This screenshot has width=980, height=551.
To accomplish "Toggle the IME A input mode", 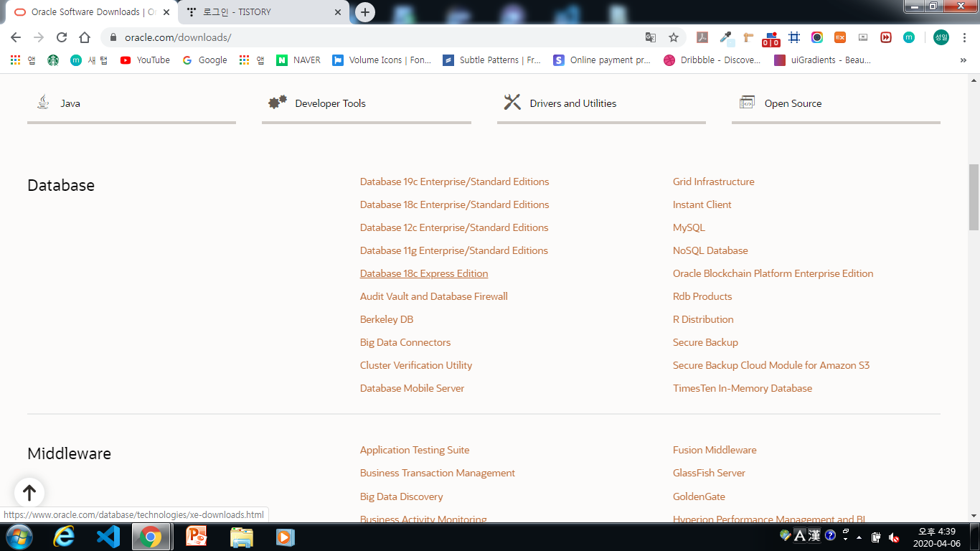I will click(x=800, y=535).
